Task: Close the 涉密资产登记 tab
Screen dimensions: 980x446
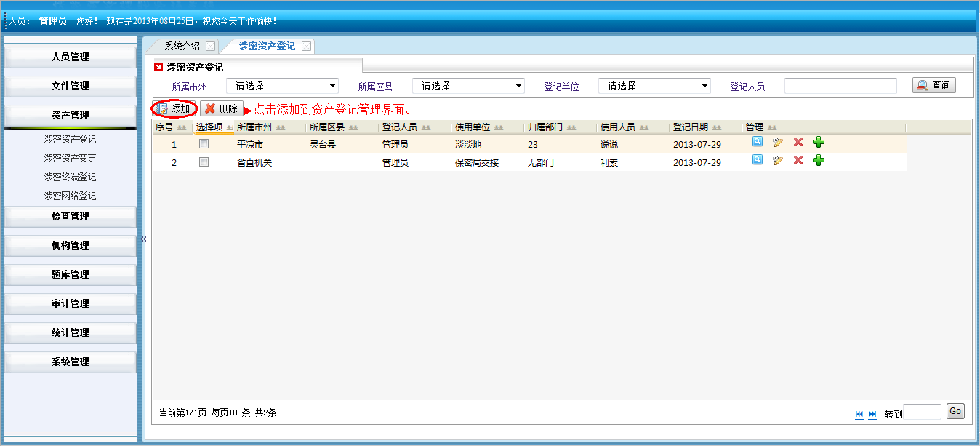Action: [x=306, y=46]
